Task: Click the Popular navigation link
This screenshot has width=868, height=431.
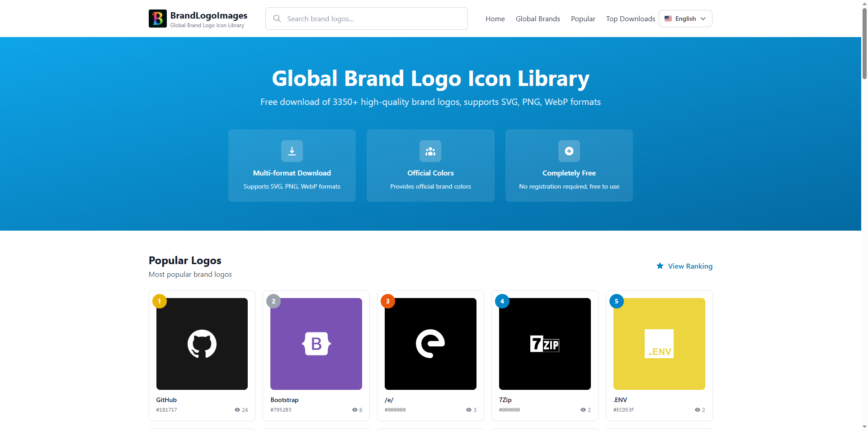Action: click(583, 19)
